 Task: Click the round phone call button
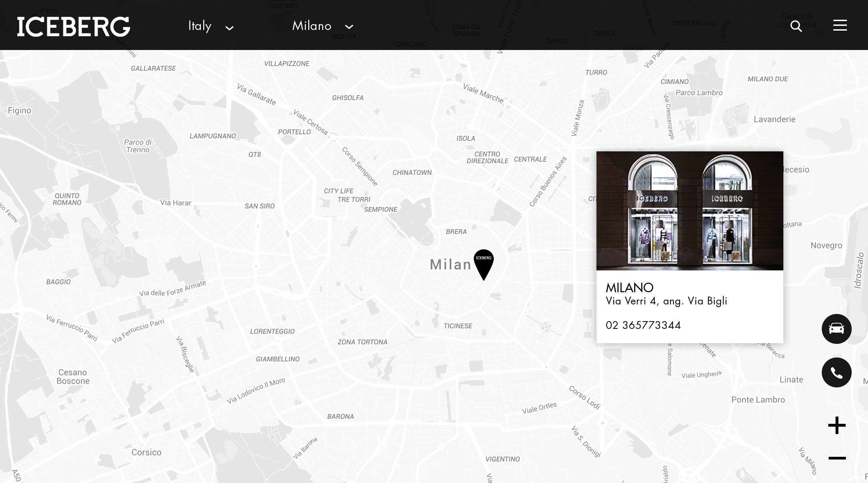coord(836,372)
